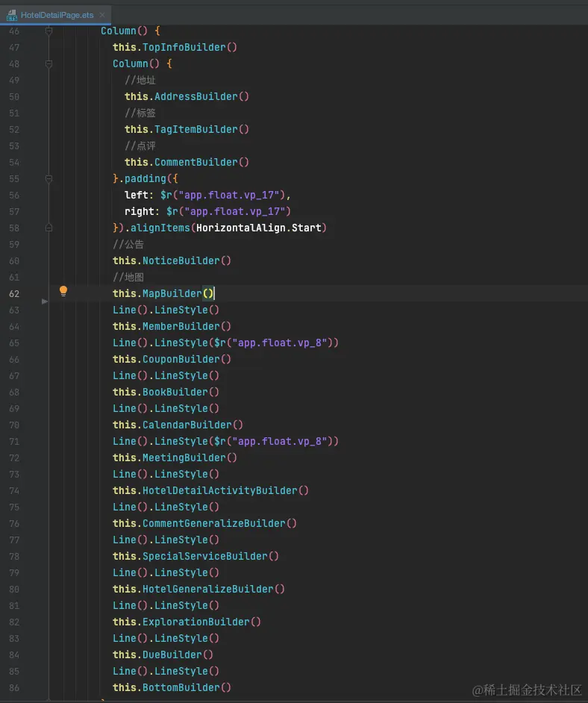Click line number 62 in the gutter
Image resolution: width=588 pixels, height=703 pixels.
14,294
